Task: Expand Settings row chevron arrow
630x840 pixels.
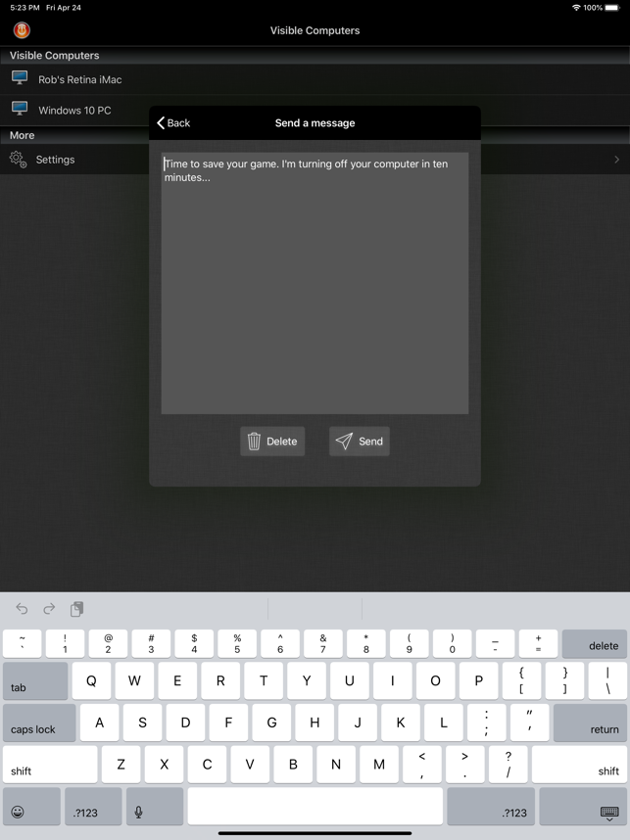Action: tap(616, 160)
